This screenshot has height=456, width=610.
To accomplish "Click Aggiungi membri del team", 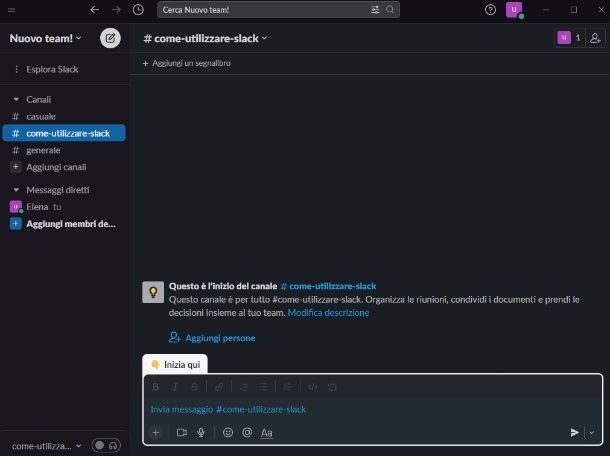I will pyautogui.click(x=64, y=224).
